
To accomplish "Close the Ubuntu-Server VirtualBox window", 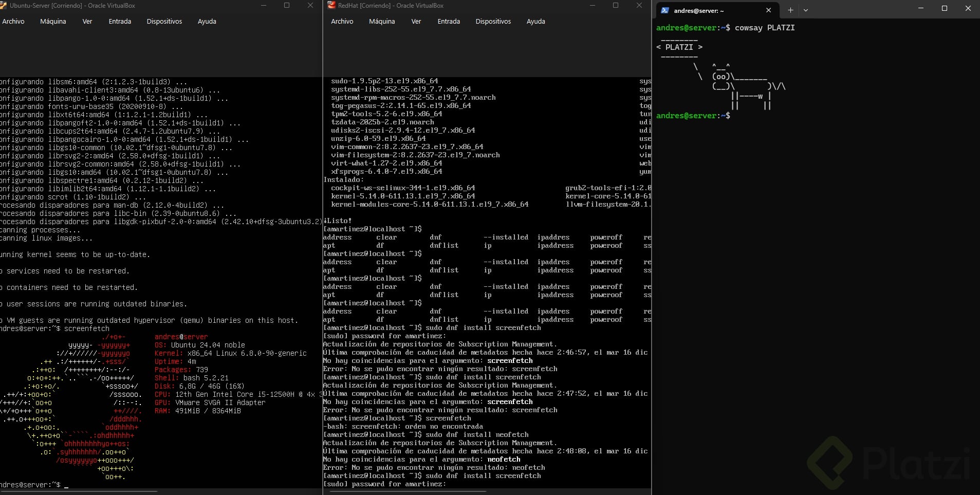I will (310, 6).
